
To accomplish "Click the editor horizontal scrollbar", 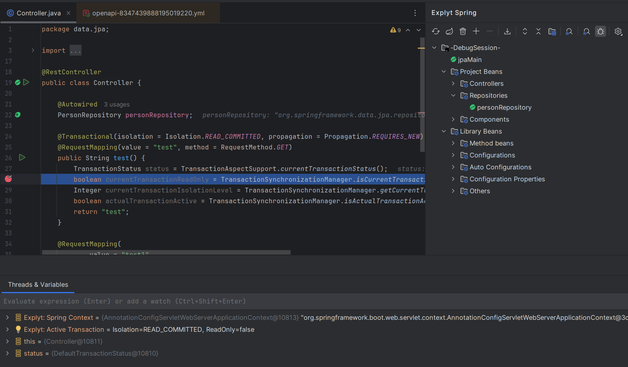I will tap(166, 252).
